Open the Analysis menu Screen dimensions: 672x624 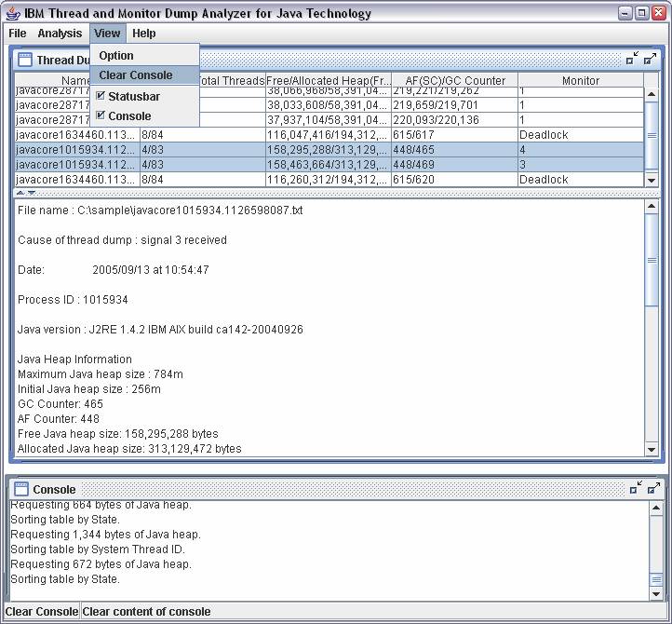(x=60, y=34)
